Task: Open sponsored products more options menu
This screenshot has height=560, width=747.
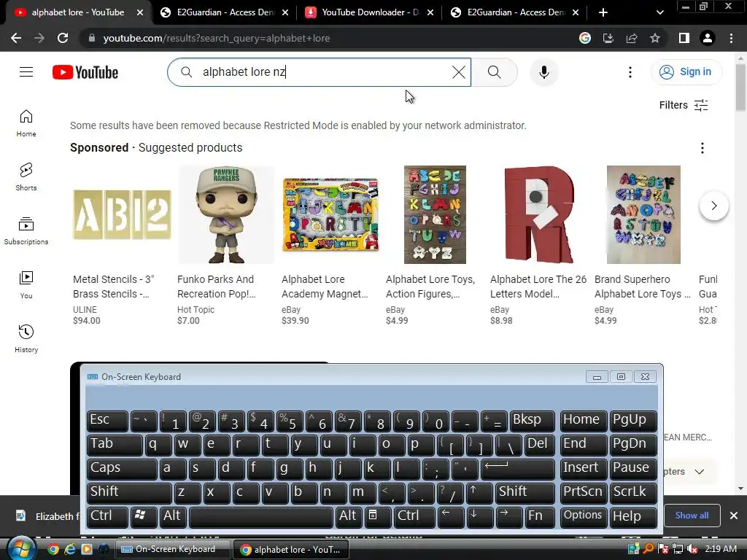Action: (x=702, y=148)
